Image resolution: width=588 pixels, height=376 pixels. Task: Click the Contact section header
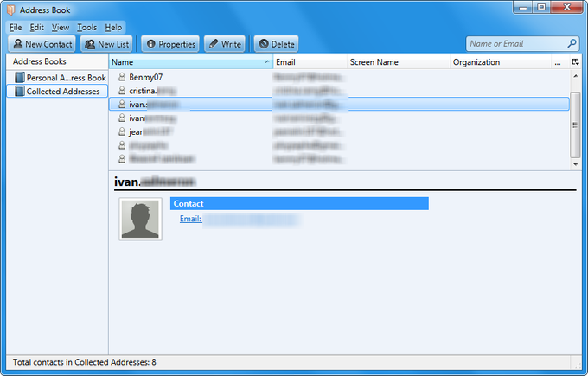[x=299, y=203]
